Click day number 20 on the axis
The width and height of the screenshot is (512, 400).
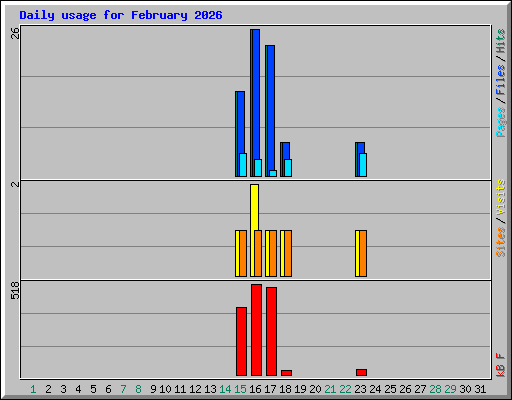tap(315, 389)
